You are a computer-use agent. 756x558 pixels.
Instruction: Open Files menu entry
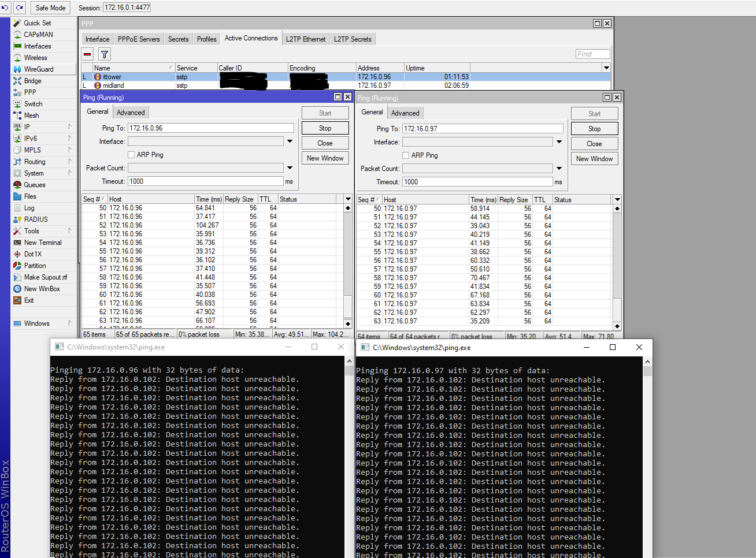tap(30, 196)
